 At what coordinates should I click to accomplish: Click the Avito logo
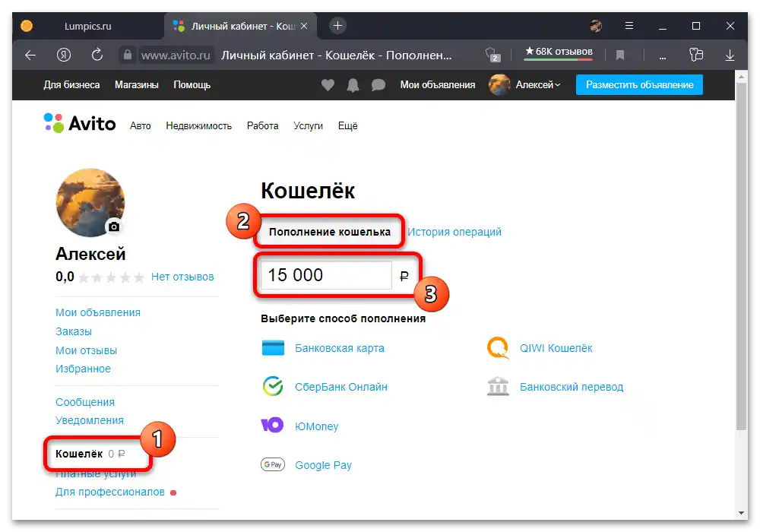tap(80, 124)
